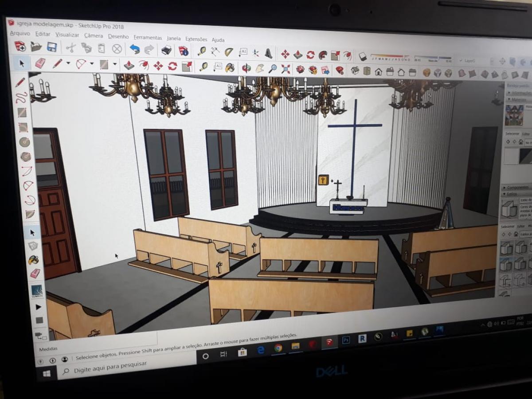Toggle the shadows display button
Screen dimensions: 532x399
point(363,56)
